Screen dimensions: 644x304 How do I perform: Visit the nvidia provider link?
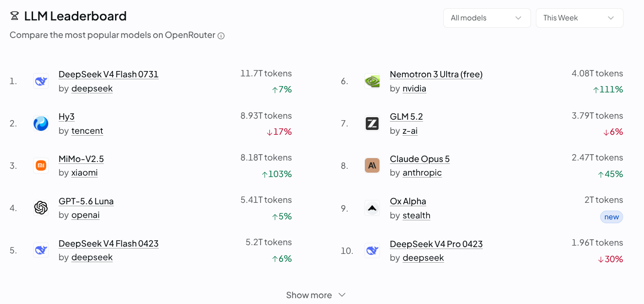coord(414,89)
